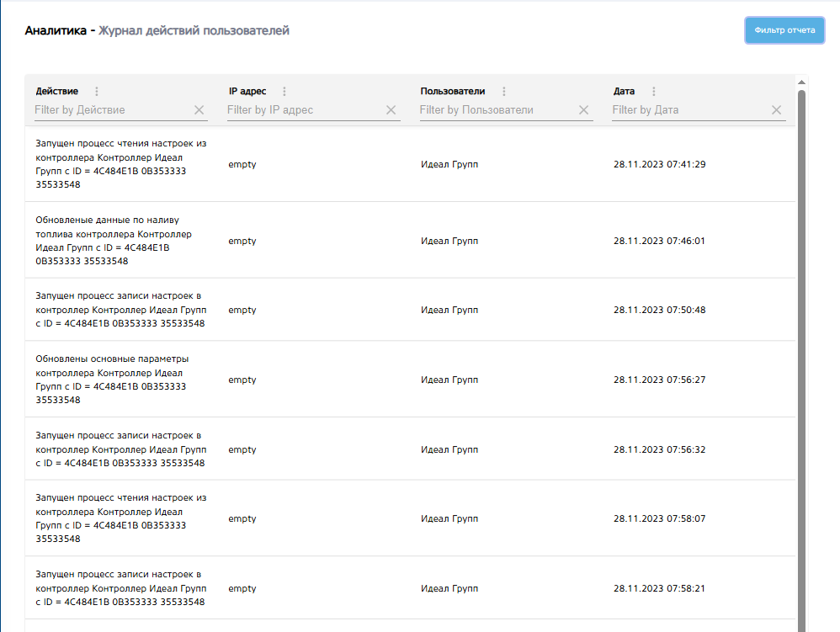Open the Действие column menu icon
This screenshot has width=840, height=632.
coord(96,92)
